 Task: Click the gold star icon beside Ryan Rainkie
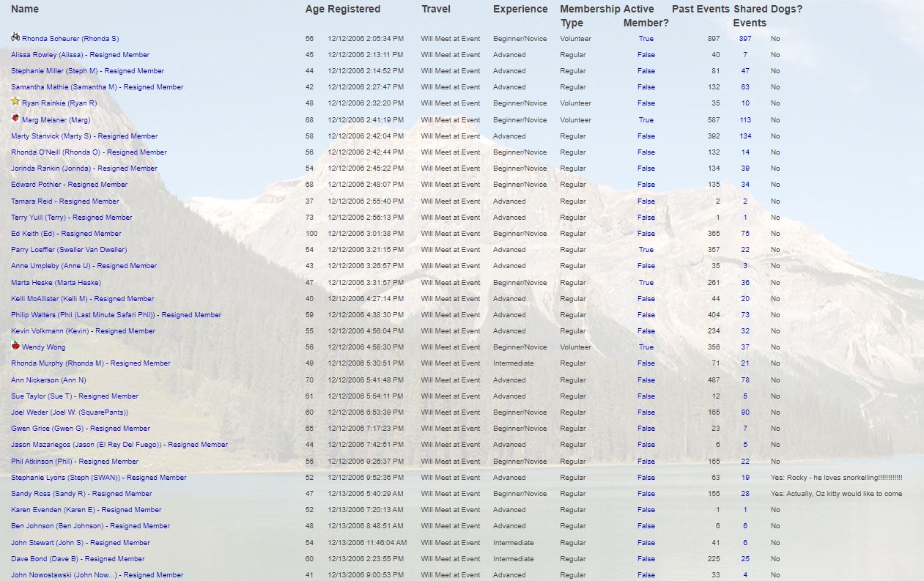click(x=15, y=101)
